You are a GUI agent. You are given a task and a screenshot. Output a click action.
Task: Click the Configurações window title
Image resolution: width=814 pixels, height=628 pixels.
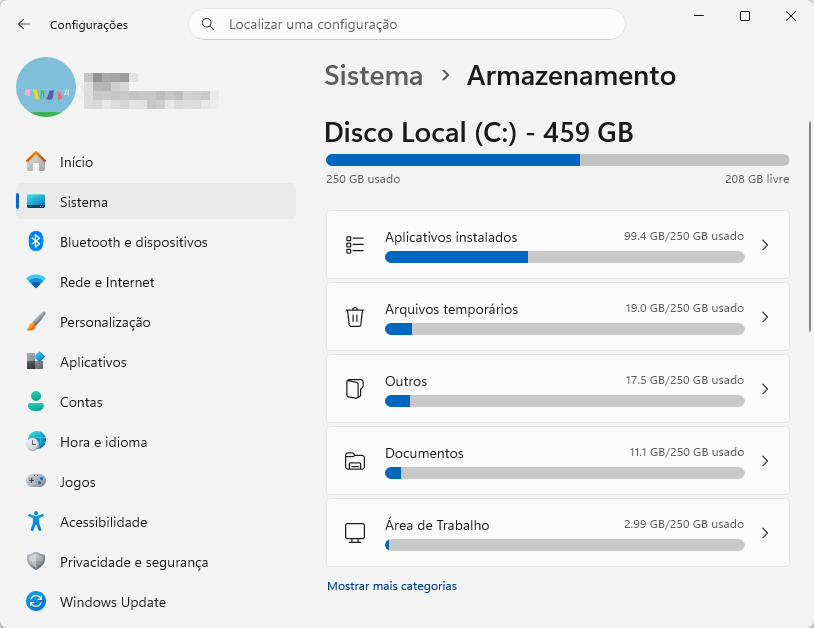(89, 25)
